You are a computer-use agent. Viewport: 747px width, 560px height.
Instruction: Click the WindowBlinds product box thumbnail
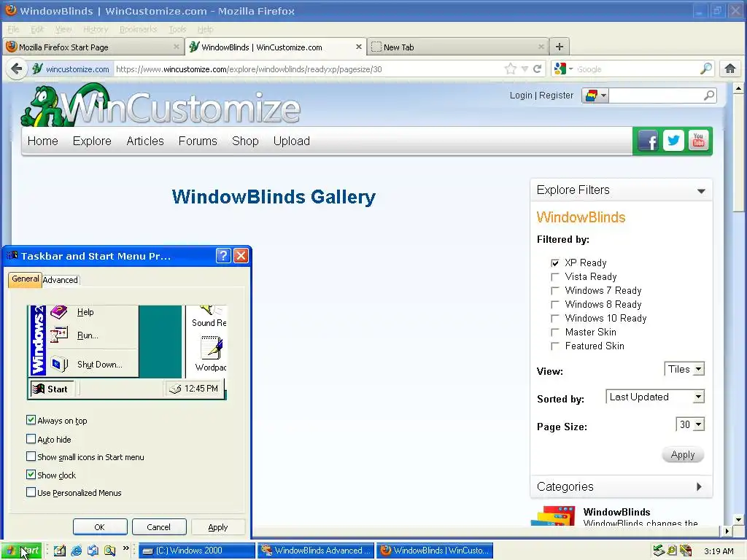click(x=554, y=516)
